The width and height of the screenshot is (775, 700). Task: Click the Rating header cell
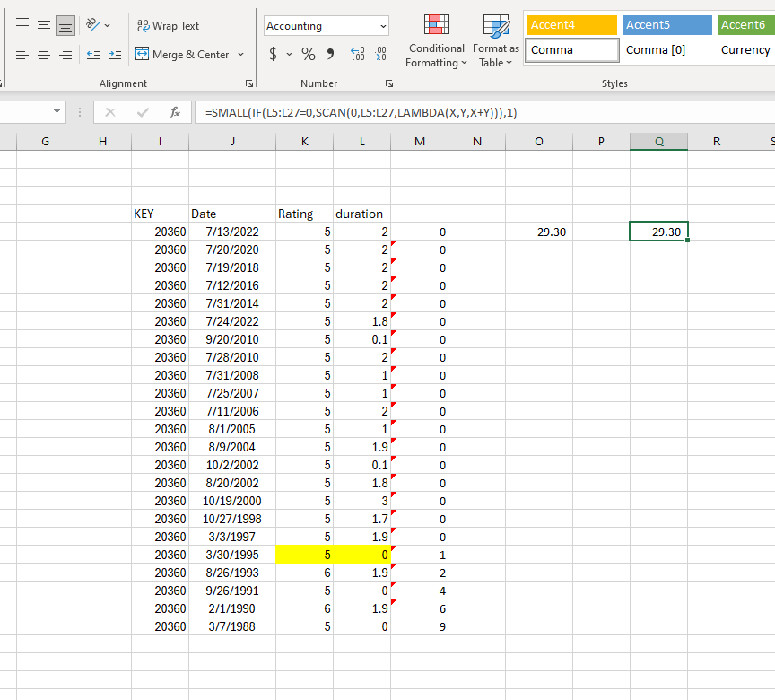tap(304, 214)
